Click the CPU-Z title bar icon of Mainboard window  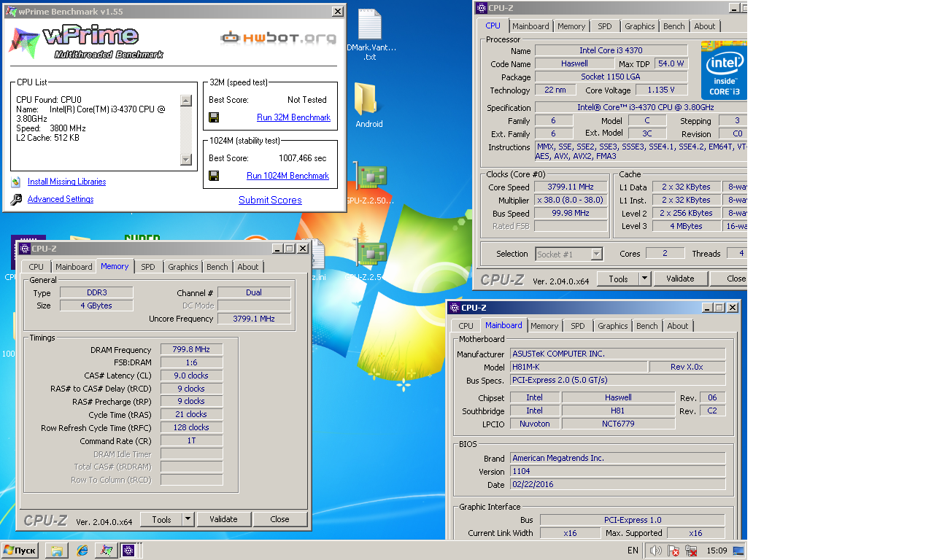tap(455, 308)
